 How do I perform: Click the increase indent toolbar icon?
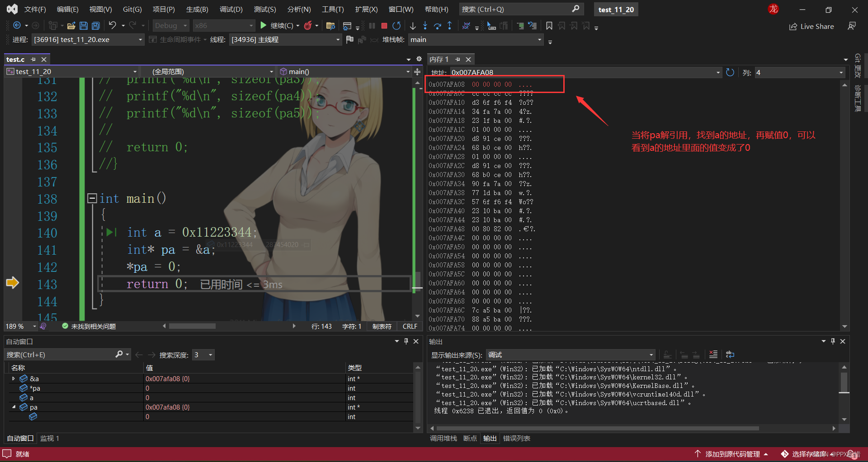[x=520, y=26]
